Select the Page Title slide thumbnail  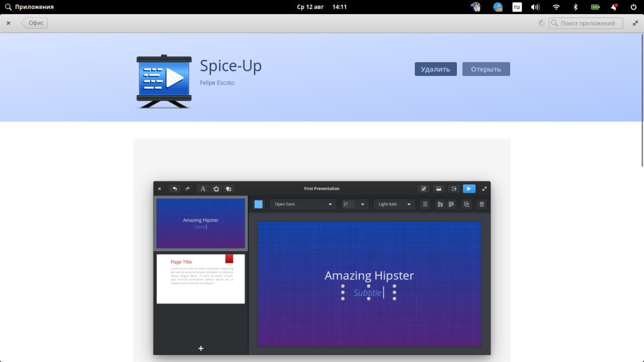tap(201, 278)
